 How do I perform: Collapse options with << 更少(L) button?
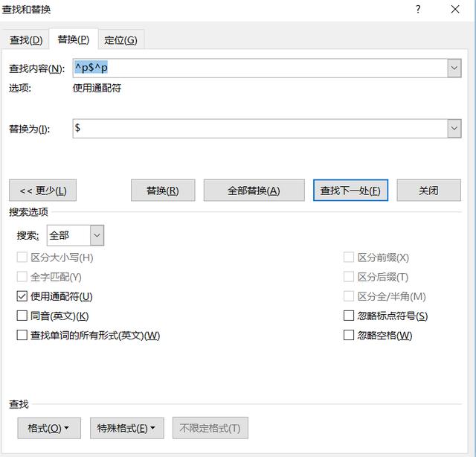(x=43, y=191)
